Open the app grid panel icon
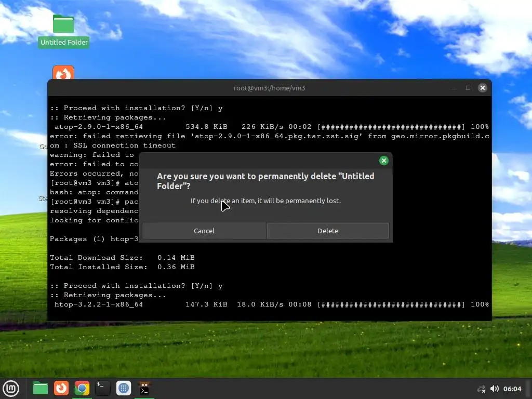 (x=124, y=389)
